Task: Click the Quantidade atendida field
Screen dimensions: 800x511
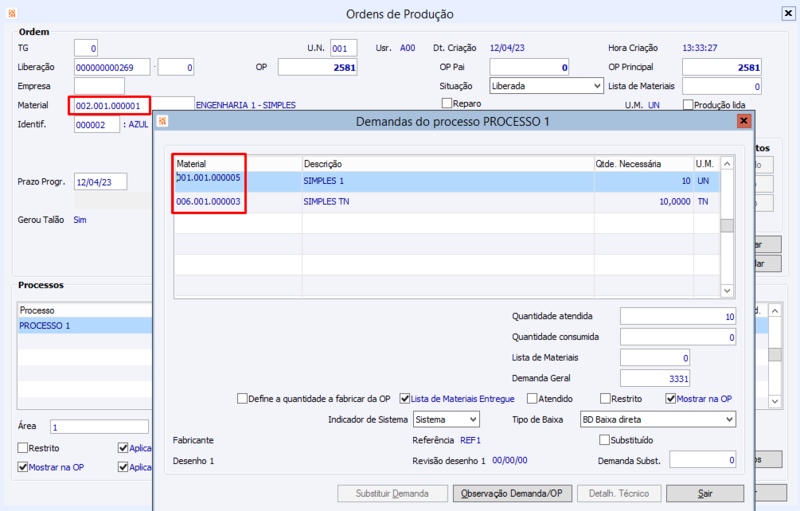Action: coord(678,316)
